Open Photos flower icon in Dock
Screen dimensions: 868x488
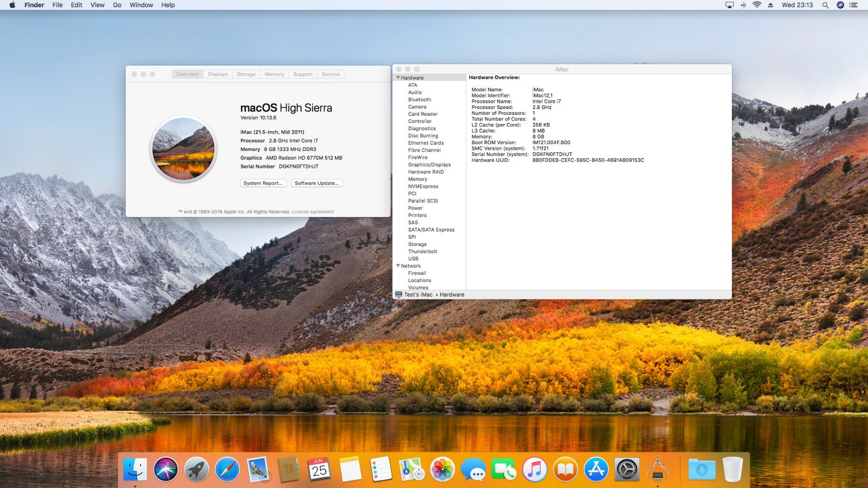tap(442, 469)
